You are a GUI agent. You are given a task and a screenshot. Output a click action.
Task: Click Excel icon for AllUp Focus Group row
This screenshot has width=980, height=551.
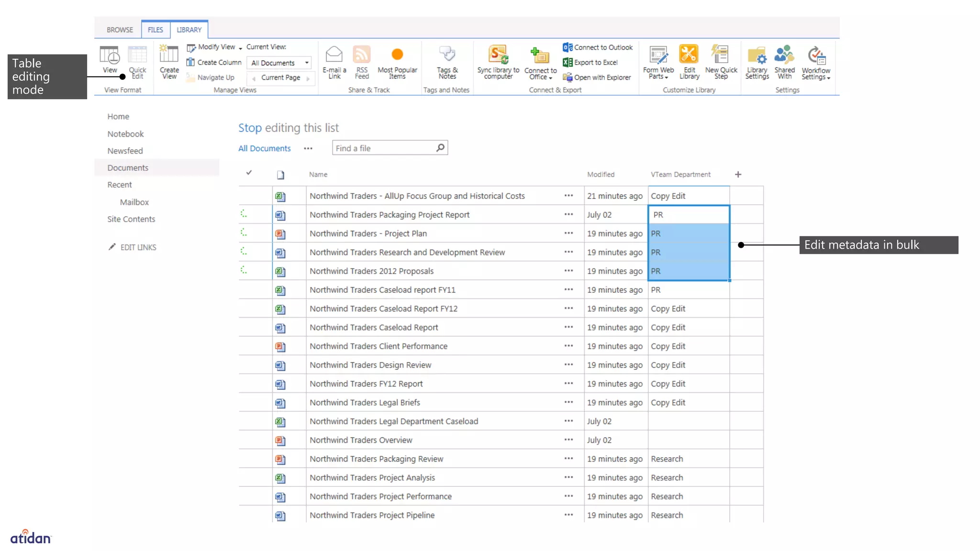coord(280,196)
